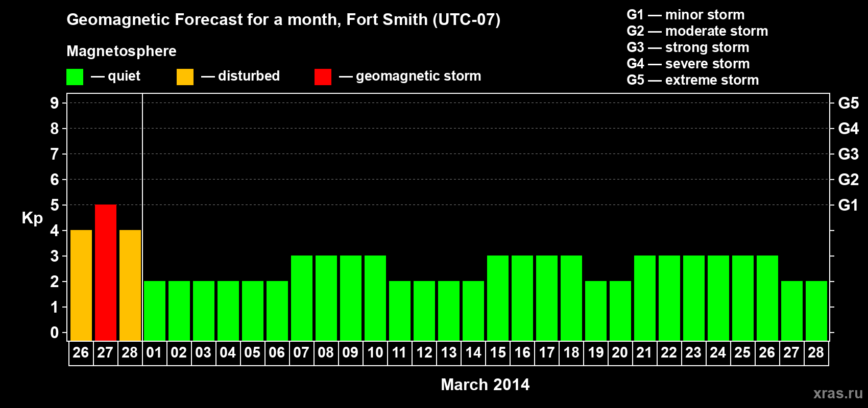The width and height of the screenshot is (868, 408).
Task: Click the red geomagnetic storm legend swatch
Action: coord(323,77)
